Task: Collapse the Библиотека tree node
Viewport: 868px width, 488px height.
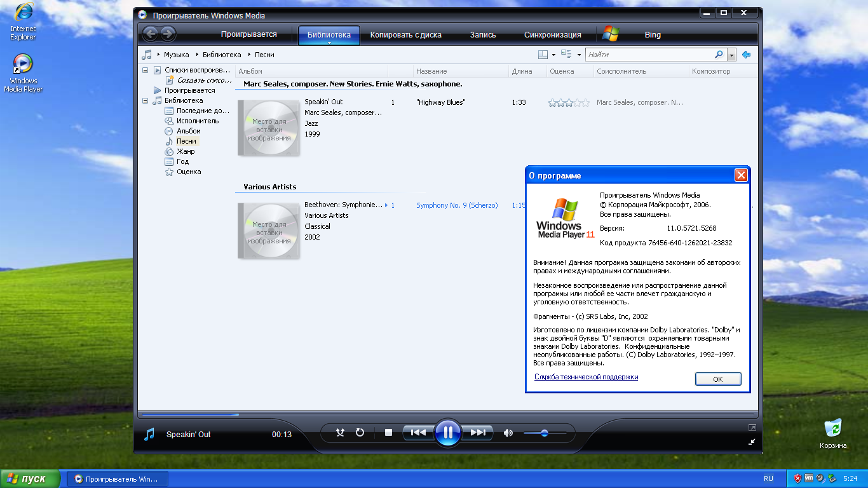Action: click(x=145, y=100)
